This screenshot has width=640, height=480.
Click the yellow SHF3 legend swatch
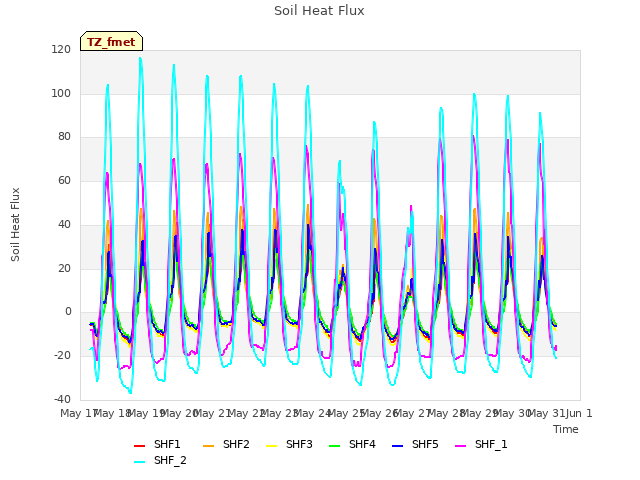271,446
